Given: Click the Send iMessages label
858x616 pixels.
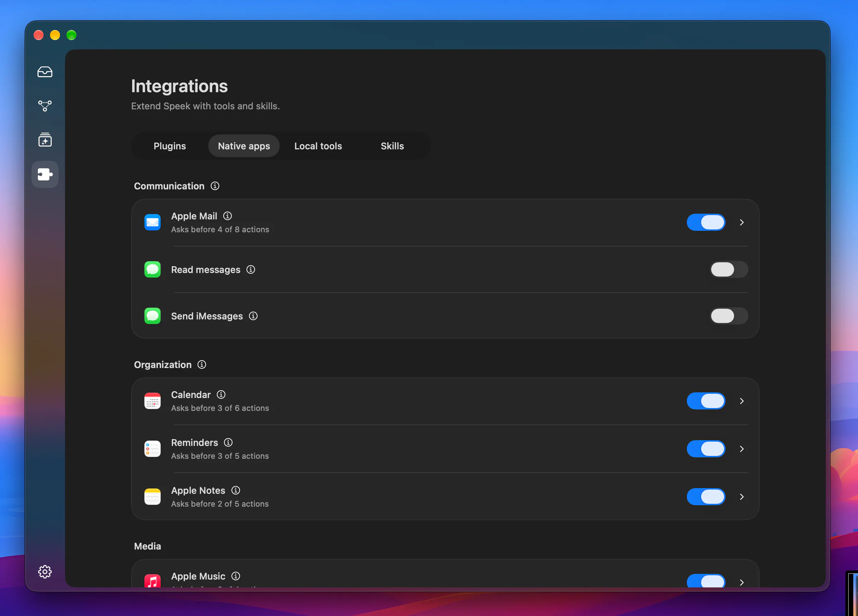Looking at the screenshot, I should coord(207,316).
